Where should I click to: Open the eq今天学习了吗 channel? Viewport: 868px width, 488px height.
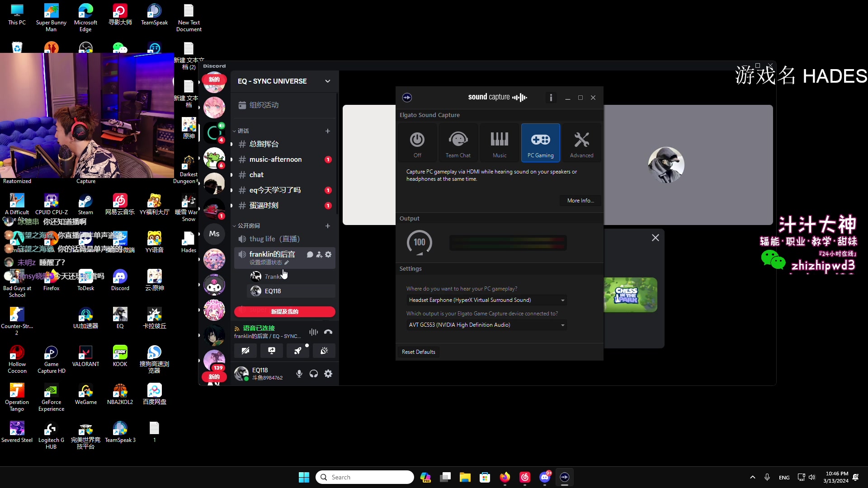point(284,190)
